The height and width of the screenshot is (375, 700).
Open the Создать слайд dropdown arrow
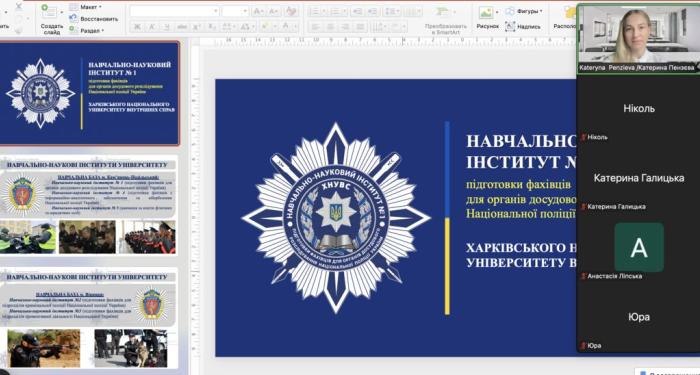(x=62, y=12)
